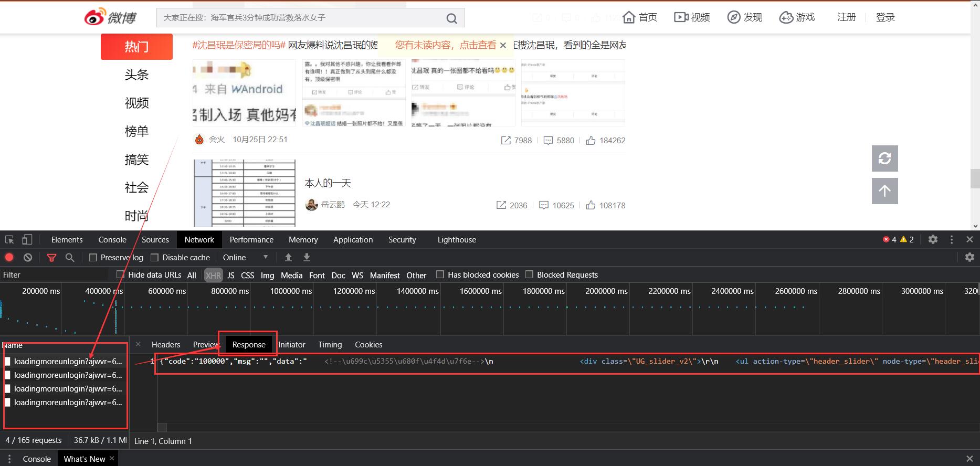
Task: Toggle the DevTools inspect element tool
Action: click(x=9, y=240)
